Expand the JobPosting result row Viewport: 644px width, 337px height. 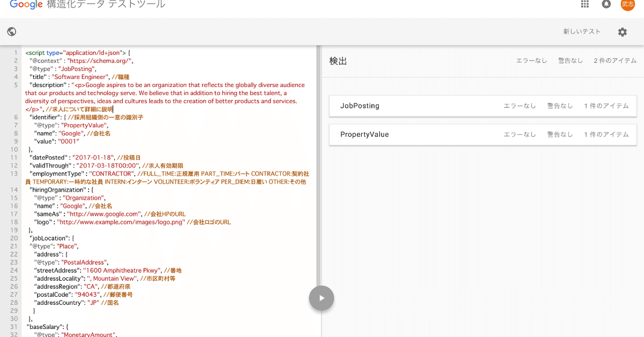click(482, 106)
